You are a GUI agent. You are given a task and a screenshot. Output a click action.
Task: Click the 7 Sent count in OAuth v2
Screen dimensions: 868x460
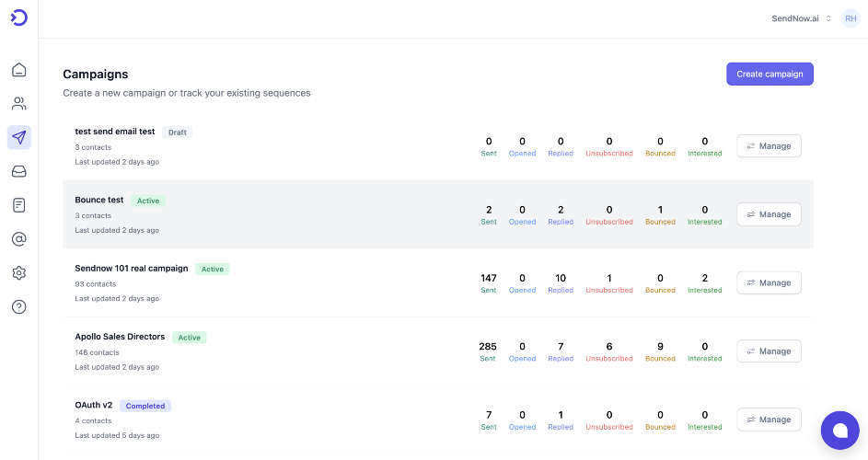click(x=489, y=415)
